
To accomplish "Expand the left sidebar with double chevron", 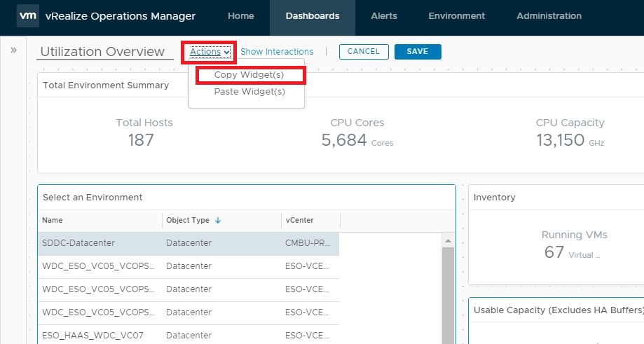I will (13, 50).
